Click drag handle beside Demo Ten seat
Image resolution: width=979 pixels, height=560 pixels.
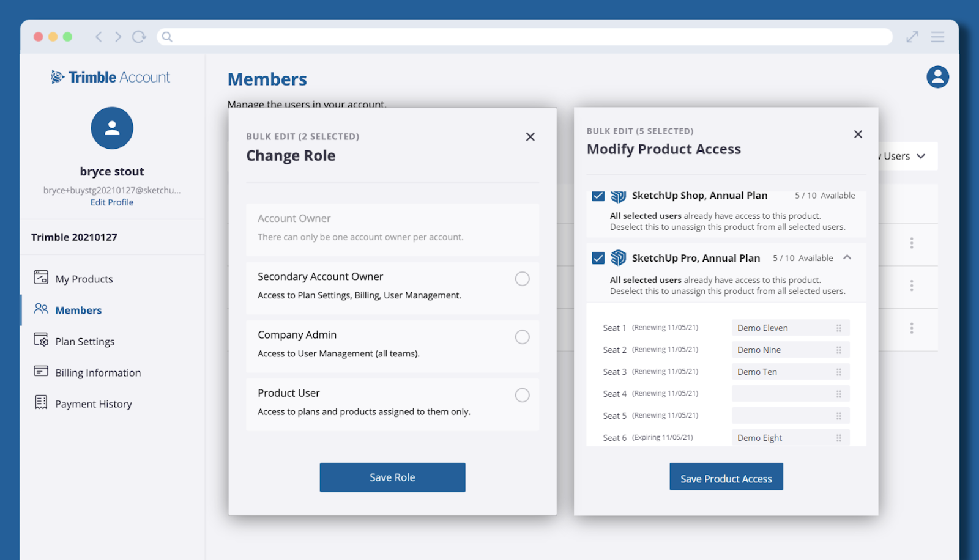(x=839, y=372)
